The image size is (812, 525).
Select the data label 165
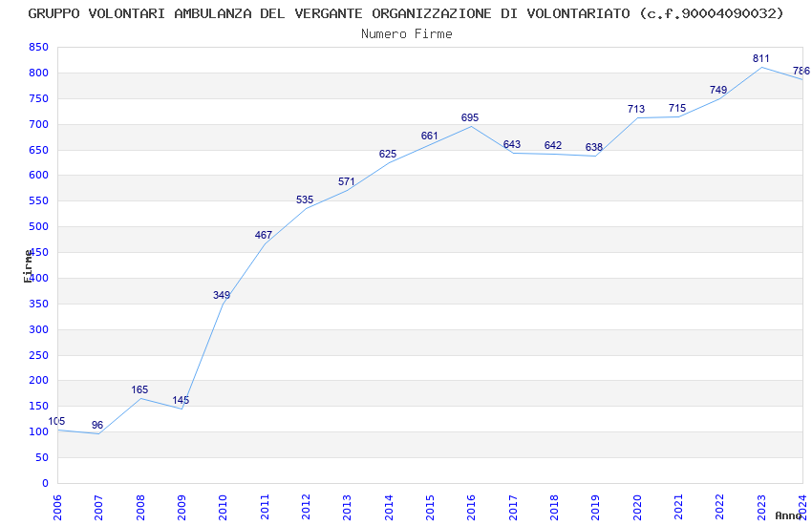tap(139, 390)
